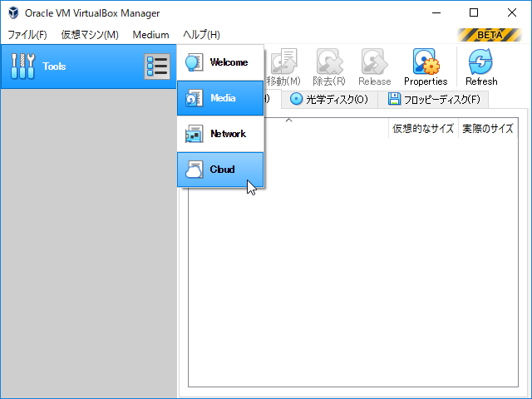Open the Medium menu

pyautogui.click(x=150, y=35)
